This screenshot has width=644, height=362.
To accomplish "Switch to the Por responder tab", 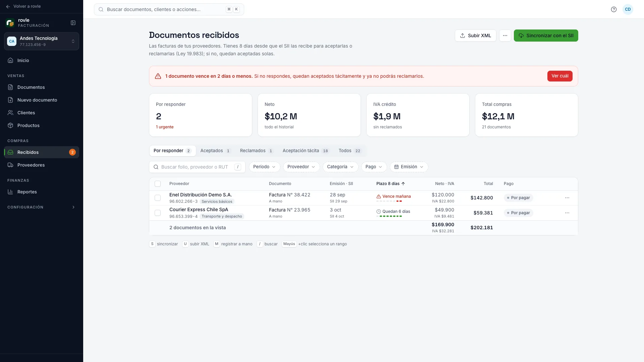I will pyautogui.click(x=172, y=151).
